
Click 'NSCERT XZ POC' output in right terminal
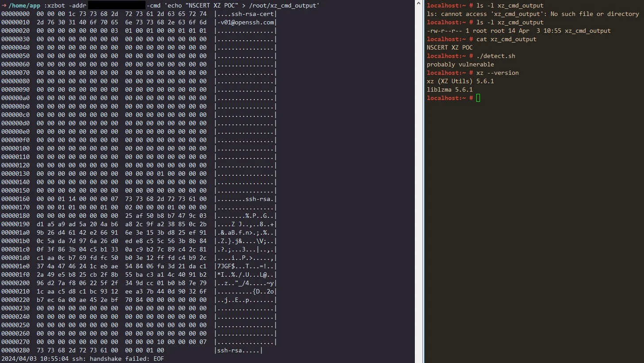(x=450, y=47)
